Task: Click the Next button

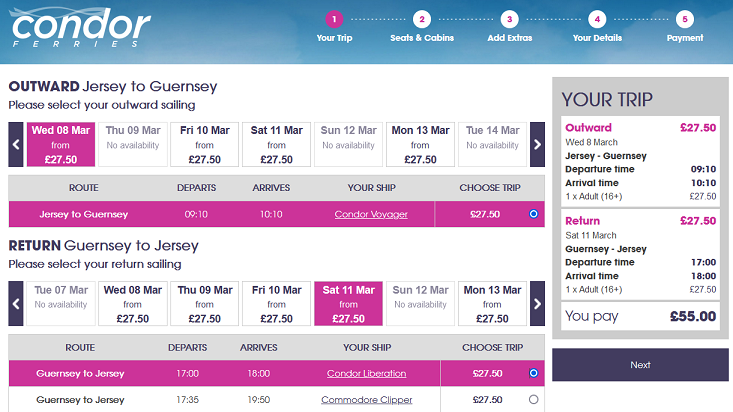Action: coord(640,365)
